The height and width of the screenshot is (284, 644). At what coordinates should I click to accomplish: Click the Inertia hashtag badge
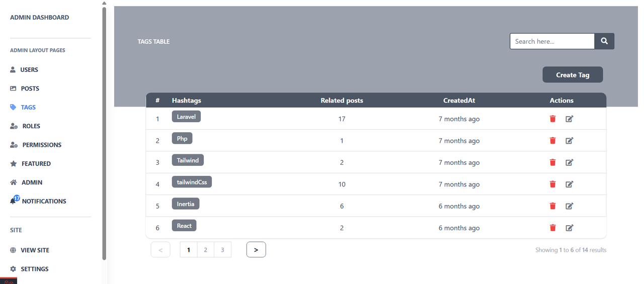coord(186,204)
